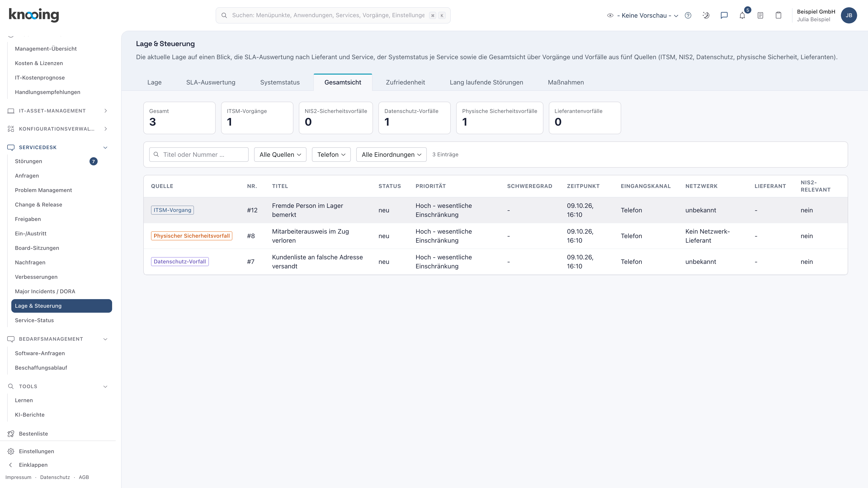Open the Lang laufende Störungen tab
The height and width of the screenshot is (488, 868).
(x=486, y=82)
